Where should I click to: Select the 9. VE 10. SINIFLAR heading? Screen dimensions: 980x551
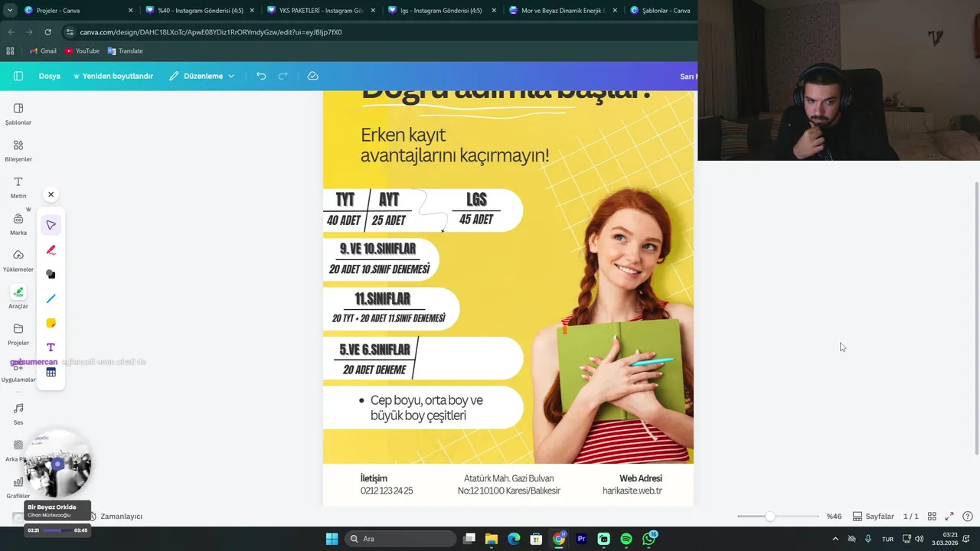tap(378, 249)
